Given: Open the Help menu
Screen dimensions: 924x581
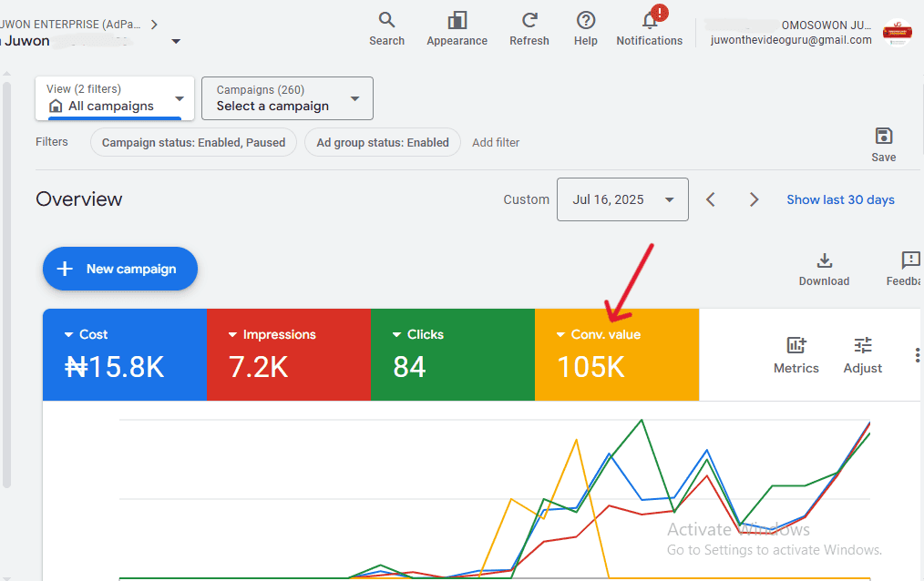Looking at the screenshot, I should 585,28.
